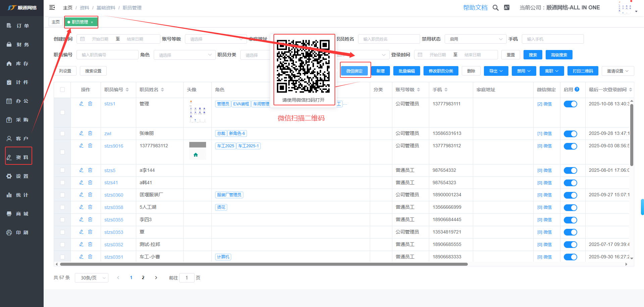Click the search magnifier icon in header
This screenshot has height=307, width=644.
pyautogui.click(x=495, y=8)
